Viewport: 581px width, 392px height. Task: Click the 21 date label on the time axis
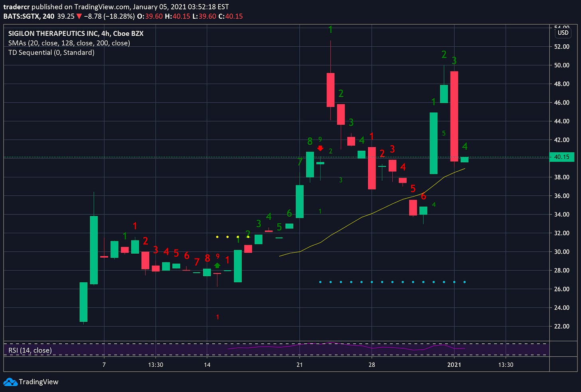(299, 364)
